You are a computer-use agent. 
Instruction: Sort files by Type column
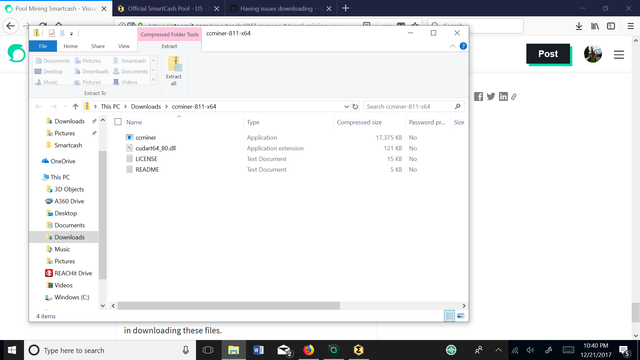pos(253,122)
